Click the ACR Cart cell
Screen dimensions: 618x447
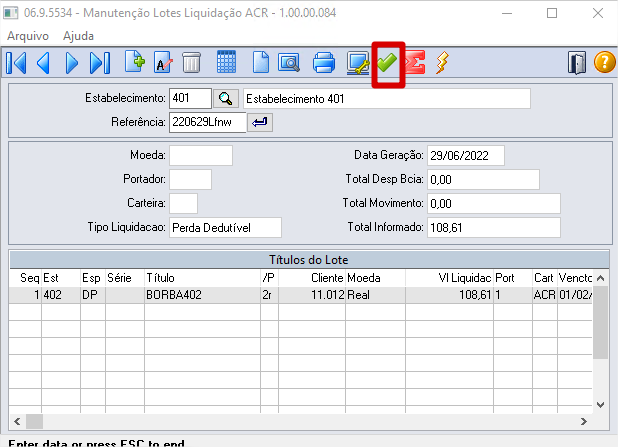click(x=545, y=295)
